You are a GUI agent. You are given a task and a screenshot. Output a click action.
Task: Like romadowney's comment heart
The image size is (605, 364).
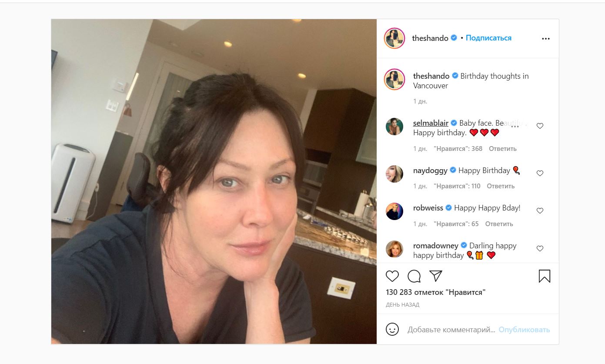tap(540, 248)
